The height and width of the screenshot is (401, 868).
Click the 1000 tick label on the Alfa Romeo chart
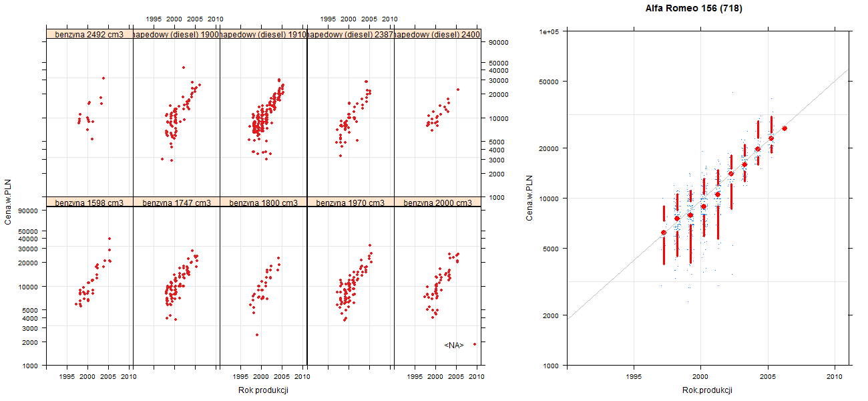click(x=552, y=365)
